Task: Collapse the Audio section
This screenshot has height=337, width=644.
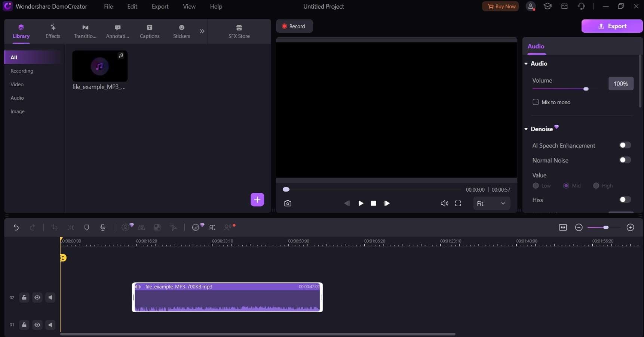Action: tap(526, 64)
